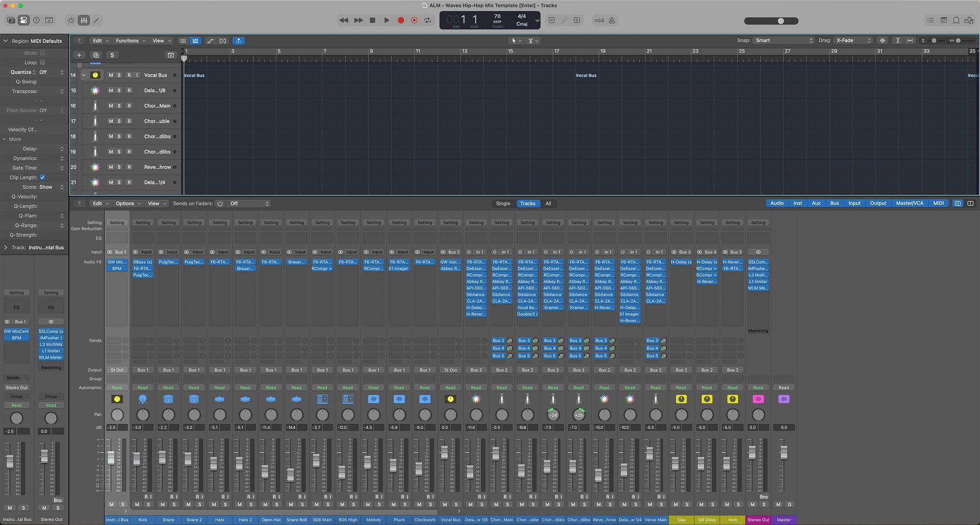Toggle the Master/VCA filter button
The width and height of the screenshot is (980, 525).
pos(910,203)
